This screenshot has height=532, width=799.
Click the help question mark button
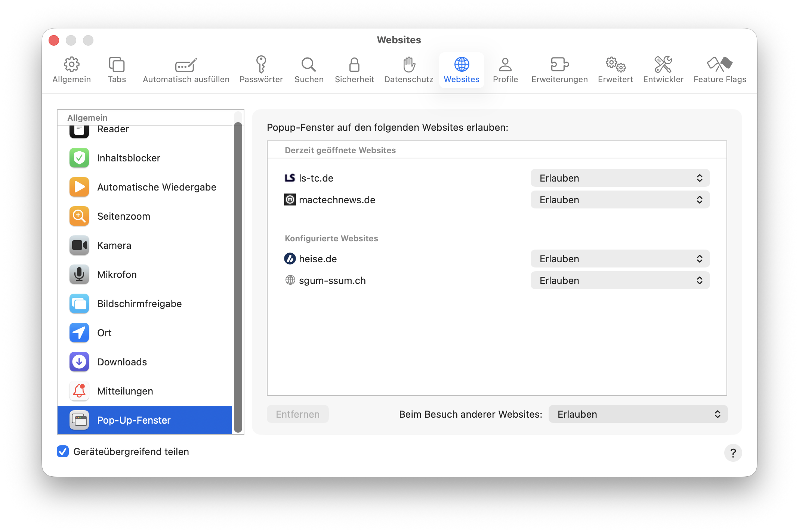pos(732,453)
